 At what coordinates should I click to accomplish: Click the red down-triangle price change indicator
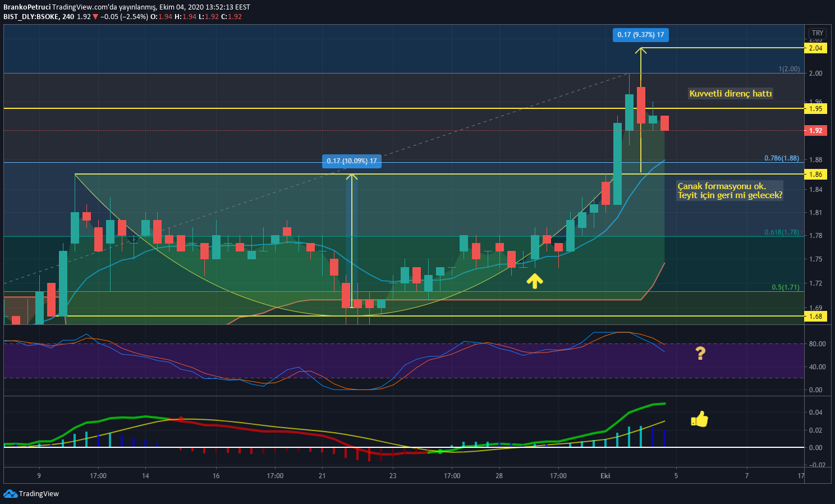[x=95, y=17]
